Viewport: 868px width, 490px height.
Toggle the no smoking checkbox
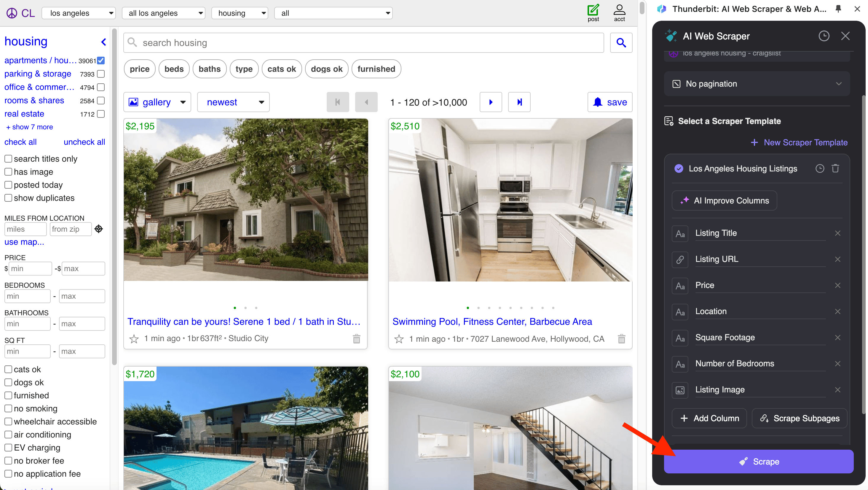point(8,408)
